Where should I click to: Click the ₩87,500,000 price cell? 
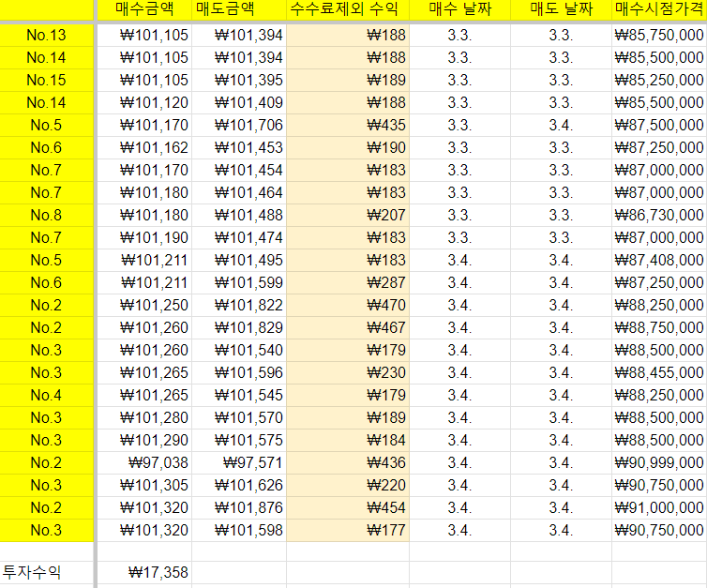point(659,126)
